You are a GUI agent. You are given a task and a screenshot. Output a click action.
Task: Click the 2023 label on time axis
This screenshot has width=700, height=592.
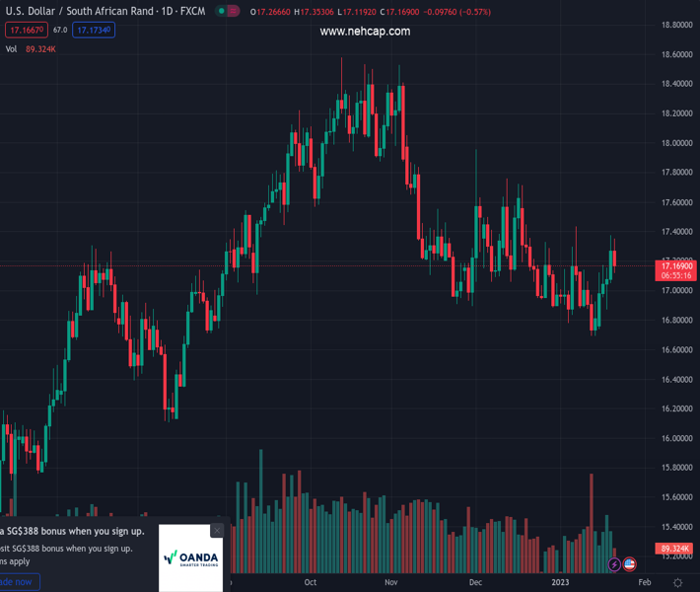pyautogui.click(x=560, y=582)
